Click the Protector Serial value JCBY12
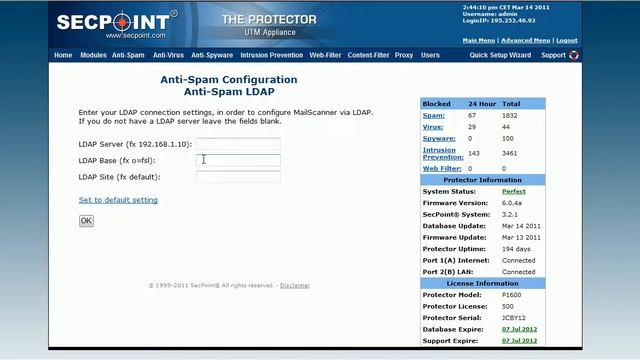 tap(513, 318)
